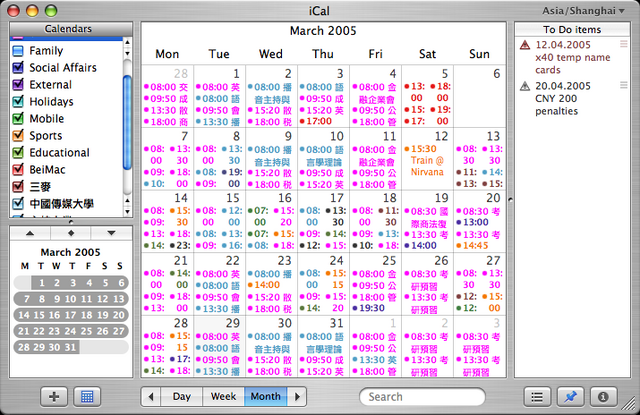The width and height of the screenshot is (640, 415).
Task: Select x40 temp name cards to-do
Action: (x=573, y=58)
